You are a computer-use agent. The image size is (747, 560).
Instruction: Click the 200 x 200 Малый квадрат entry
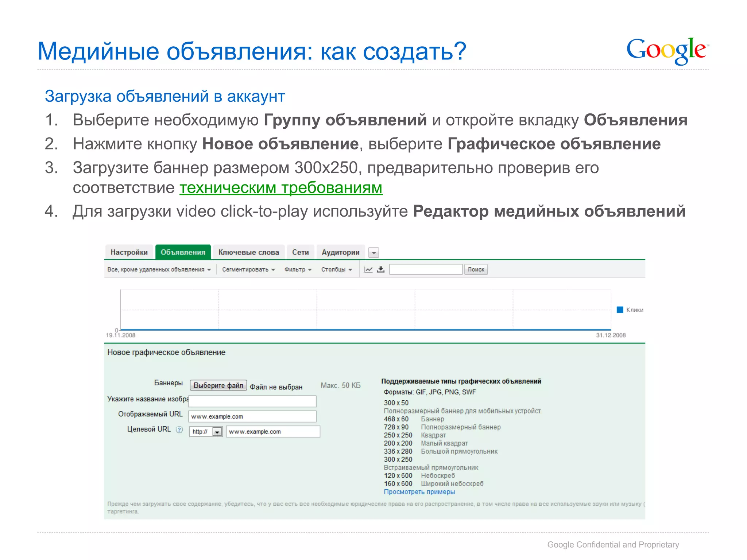(x=426, y=443)
